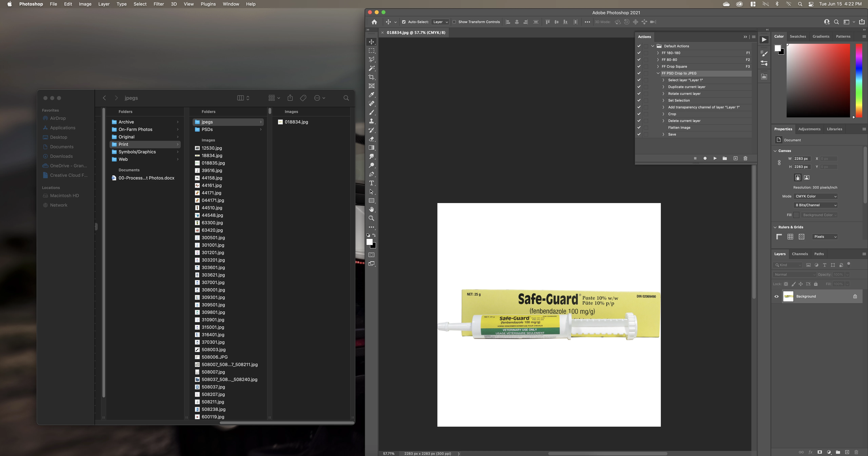Open the Pixels units dropdown
The height and width of the screenshot is (456, 868).
pyautogui.click(x=825, y=237)
